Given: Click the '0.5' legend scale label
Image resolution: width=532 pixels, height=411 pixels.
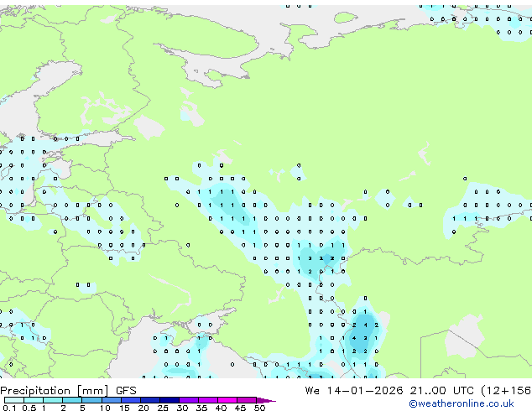Looking at the screenshot, I should 29,408.
